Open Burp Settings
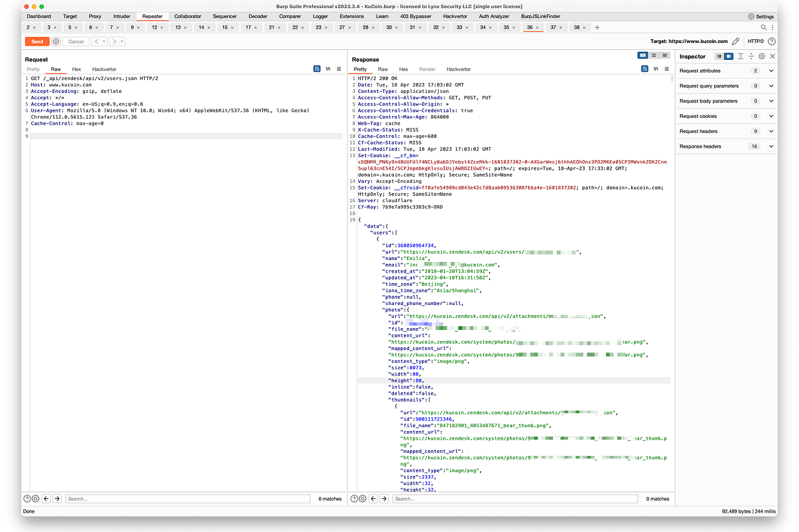The width and height of the screenshot is (799, 532). click(761, 16)
